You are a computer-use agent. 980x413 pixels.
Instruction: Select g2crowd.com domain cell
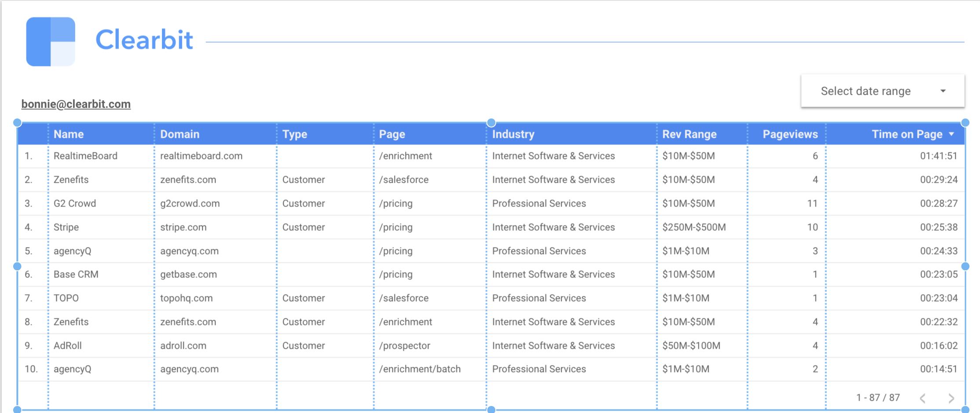(x=190, y=203)
